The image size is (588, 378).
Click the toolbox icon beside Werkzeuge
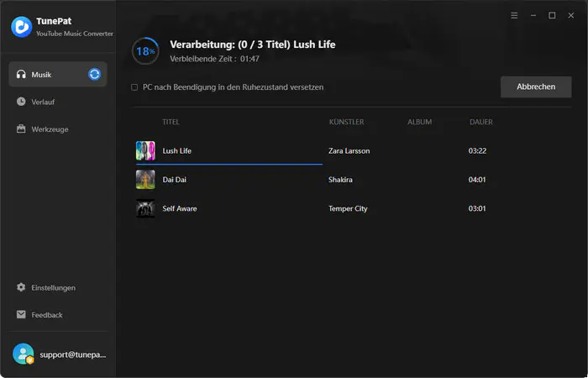click(x=21, y=129)
